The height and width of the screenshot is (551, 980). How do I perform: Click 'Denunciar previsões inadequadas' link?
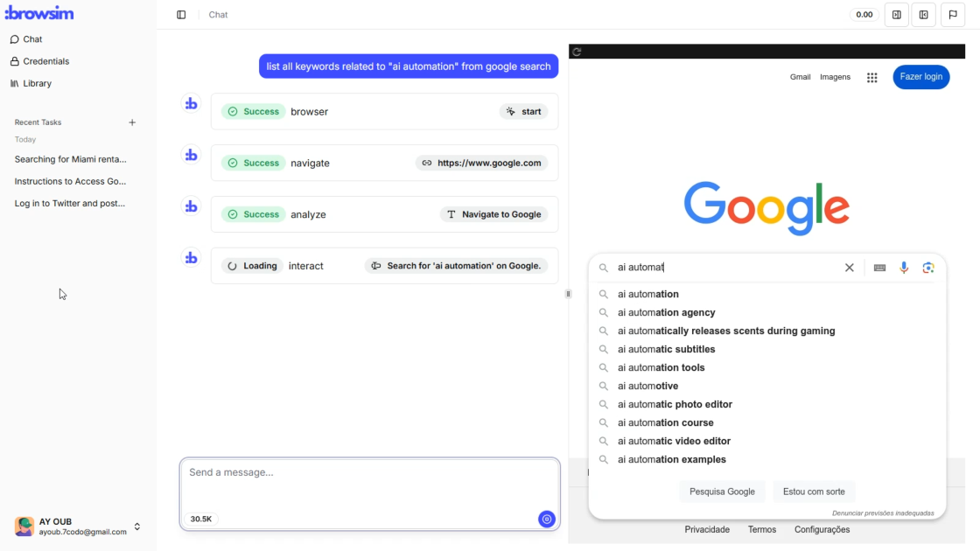tap(883, 513)
